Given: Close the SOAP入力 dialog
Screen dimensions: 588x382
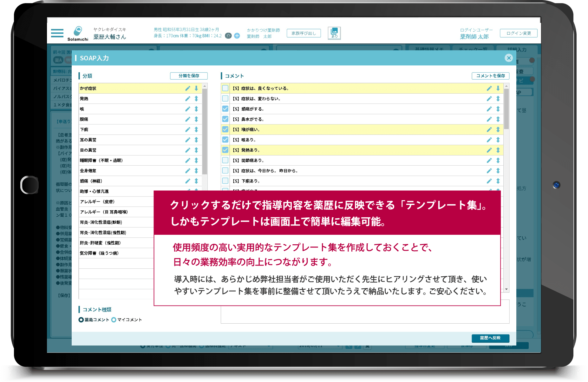Looking at the screenshot, I should tap(509, 58).
